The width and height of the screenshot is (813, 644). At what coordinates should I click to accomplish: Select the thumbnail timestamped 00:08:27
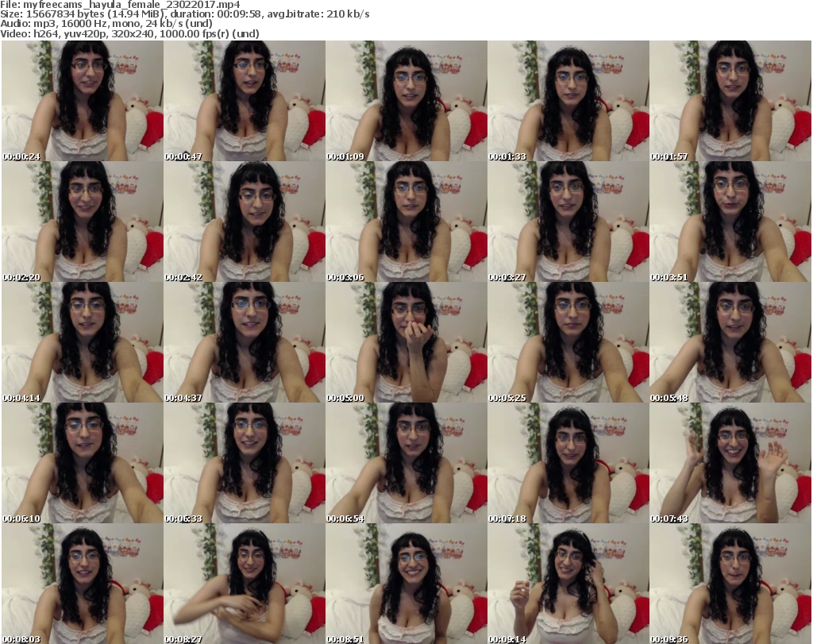(x=245, y=584)
